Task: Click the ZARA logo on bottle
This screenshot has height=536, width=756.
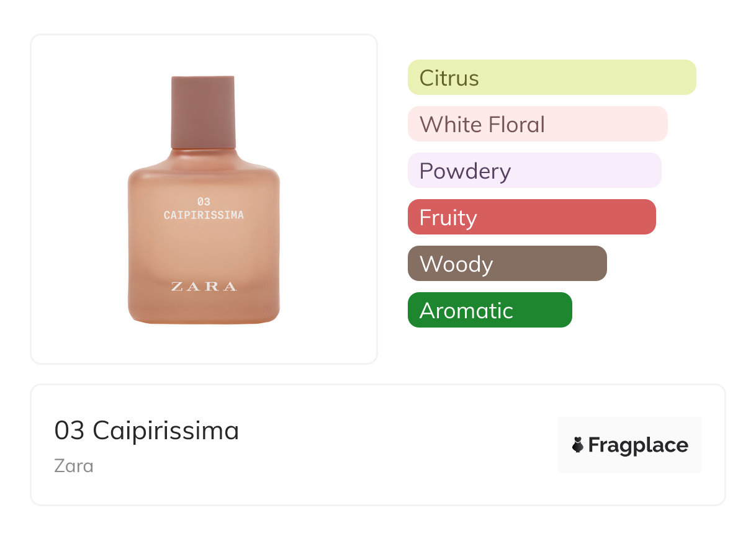Action: (x=204, y=287)
